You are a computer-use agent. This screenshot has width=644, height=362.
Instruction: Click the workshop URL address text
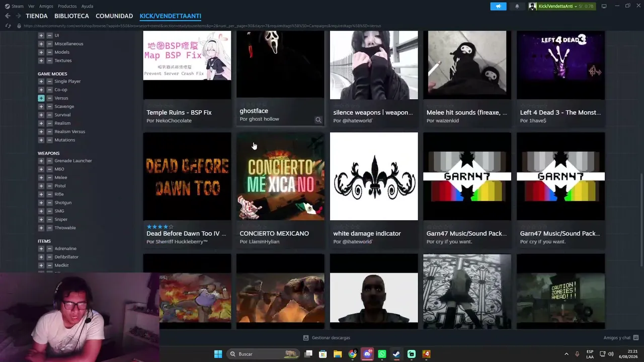click(202, 26)
